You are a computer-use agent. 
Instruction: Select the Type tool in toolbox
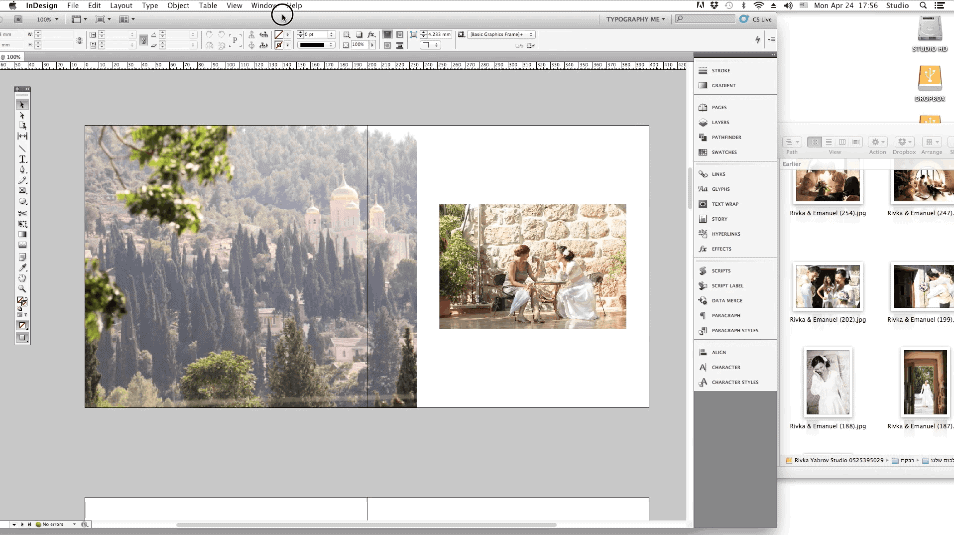(22, 159)
